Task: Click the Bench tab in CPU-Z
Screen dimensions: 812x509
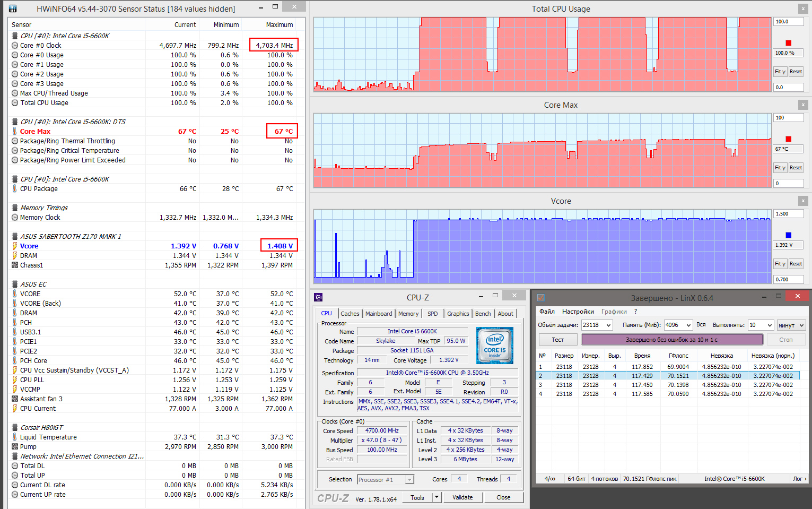Action: 483,314
